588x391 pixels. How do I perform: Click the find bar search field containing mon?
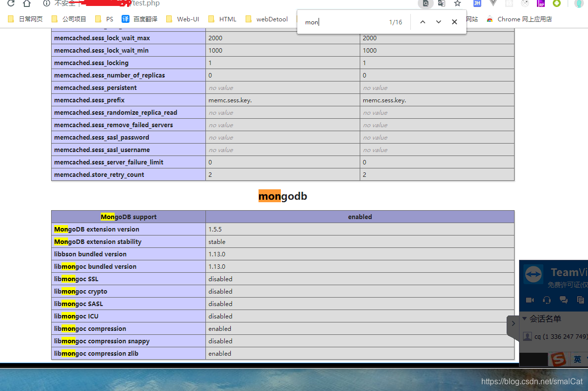pyautogui.click(x=343, y=22)
